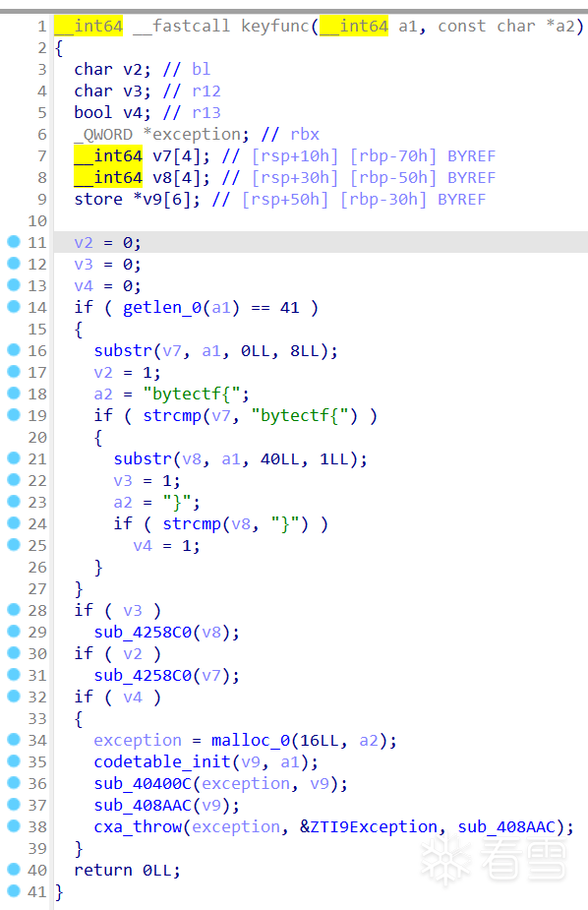Click the bool v4 declaration
This screenshot has width=588, height=910.
112,112
